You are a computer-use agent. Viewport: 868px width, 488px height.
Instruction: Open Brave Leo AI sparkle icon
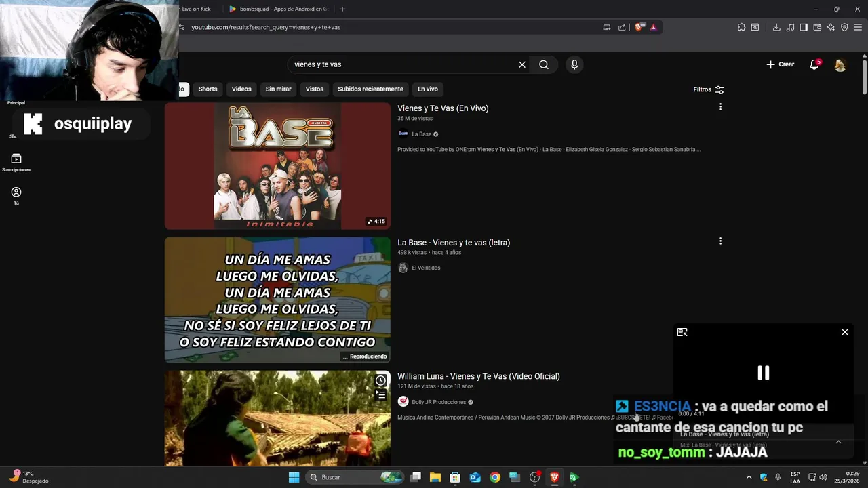[x=831, y=27]
